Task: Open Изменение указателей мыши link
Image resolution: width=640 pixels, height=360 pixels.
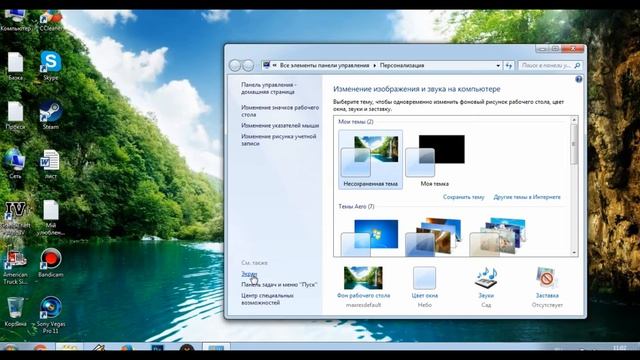Action: (x=280, y=126)
